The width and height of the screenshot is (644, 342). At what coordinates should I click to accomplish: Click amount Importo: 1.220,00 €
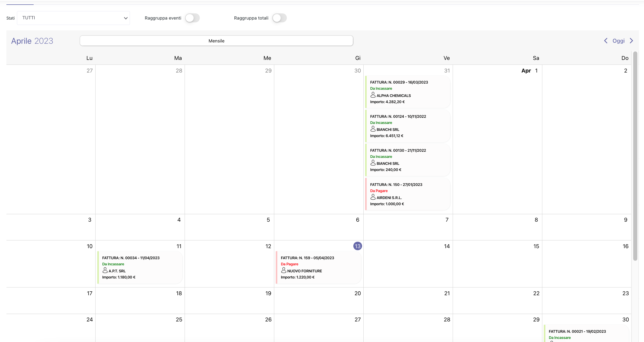298,277
